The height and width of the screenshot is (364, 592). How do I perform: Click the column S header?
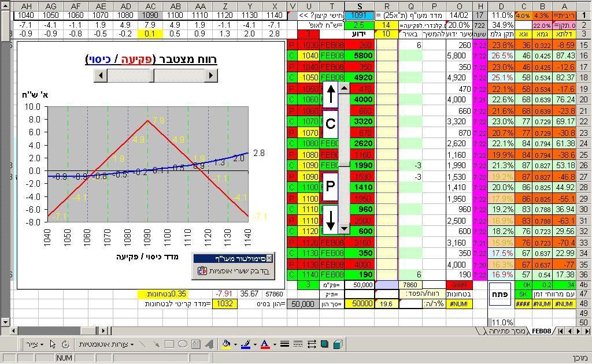(359, 6)
